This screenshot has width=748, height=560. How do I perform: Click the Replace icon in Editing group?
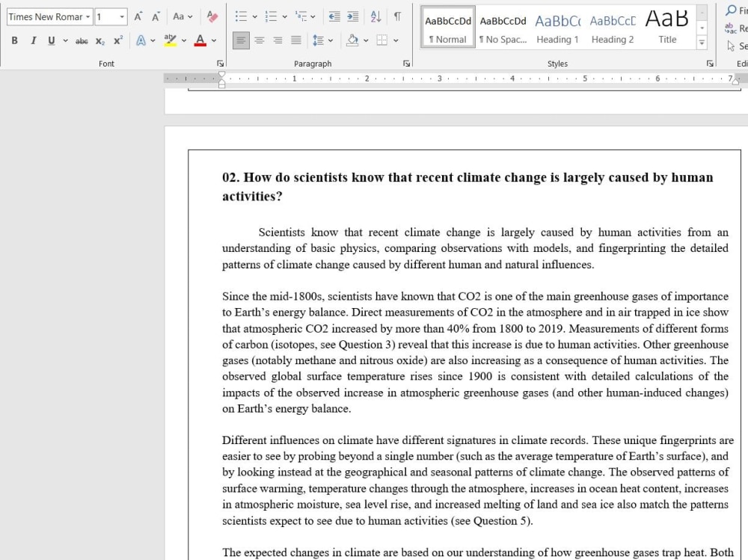731,28
